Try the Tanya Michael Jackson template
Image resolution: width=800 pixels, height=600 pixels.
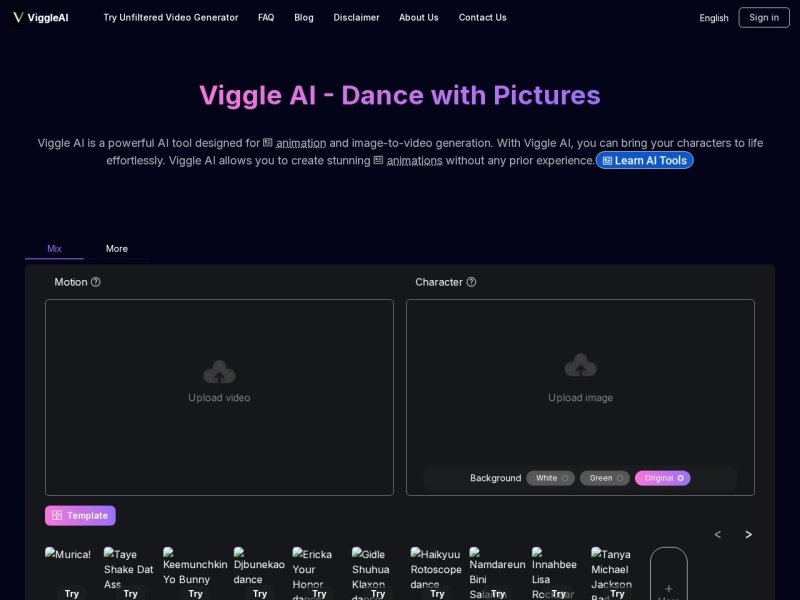(617, 593)
